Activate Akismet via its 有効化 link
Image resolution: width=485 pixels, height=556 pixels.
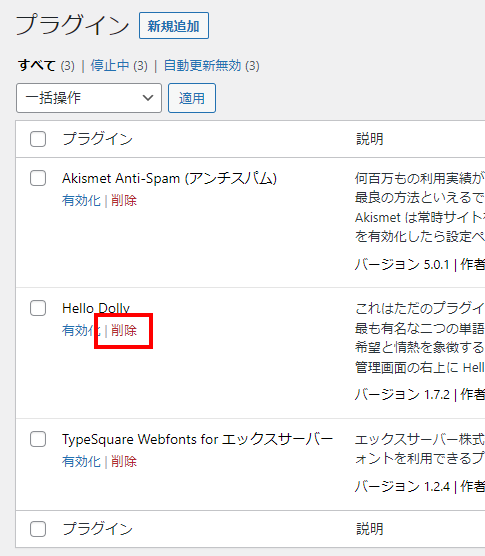coord(81,201)
